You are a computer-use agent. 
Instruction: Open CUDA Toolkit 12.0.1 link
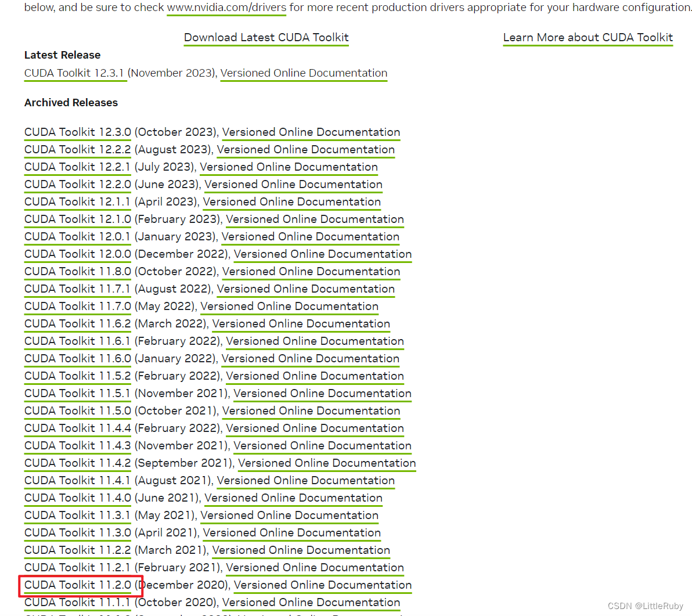coord(77,236)
